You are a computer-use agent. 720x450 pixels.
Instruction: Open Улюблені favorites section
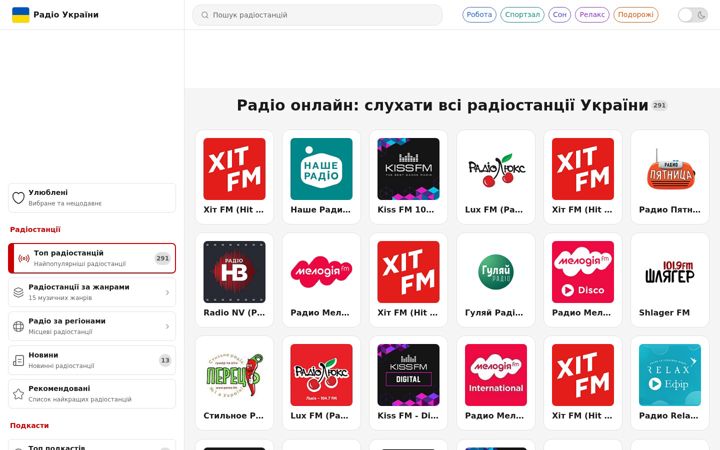point(92,198)
